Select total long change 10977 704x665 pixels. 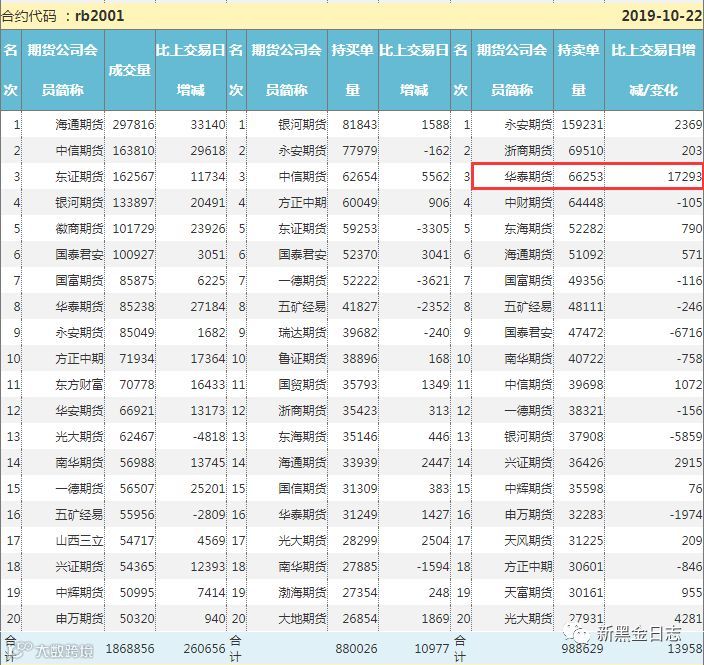click(432, 649)
